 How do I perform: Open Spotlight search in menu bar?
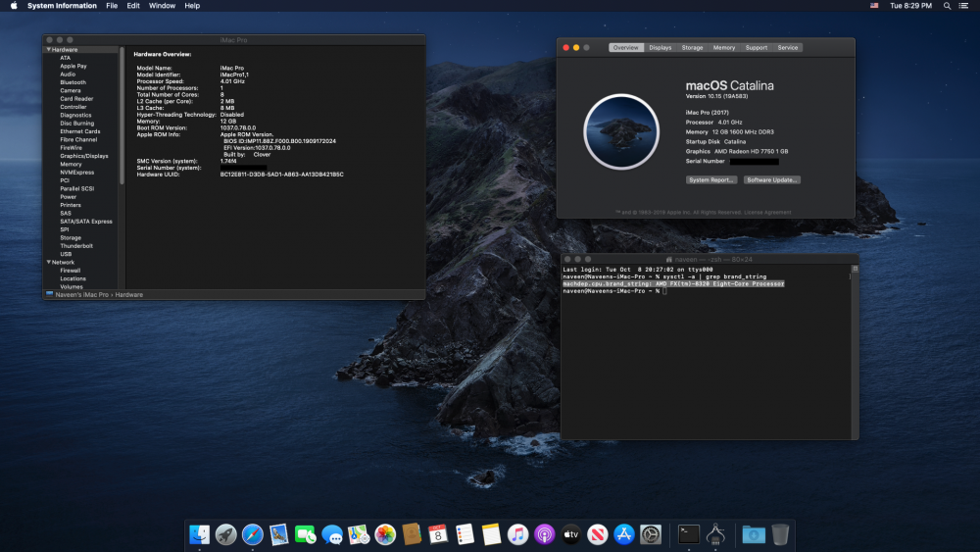947,6
